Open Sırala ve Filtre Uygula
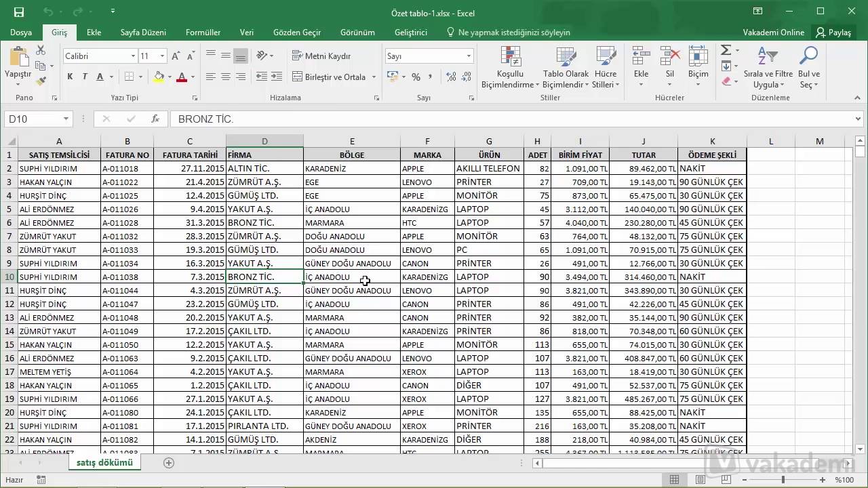Screen dimensions: 868x488 (768, 68)
